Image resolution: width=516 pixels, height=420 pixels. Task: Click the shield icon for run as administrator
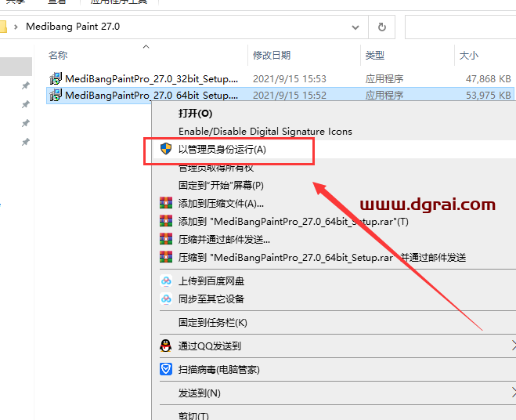point(166,149)
